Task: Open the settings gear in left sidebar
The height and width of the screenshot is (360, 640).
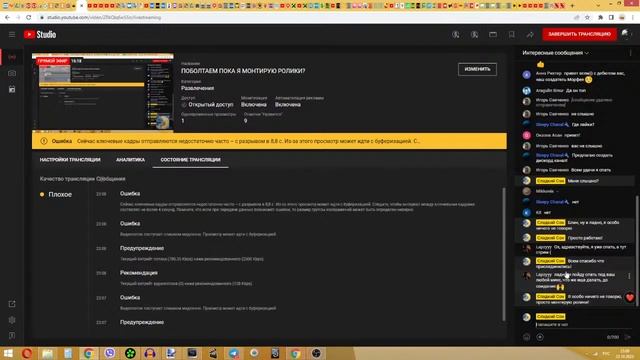Action: tap(12, 320)
